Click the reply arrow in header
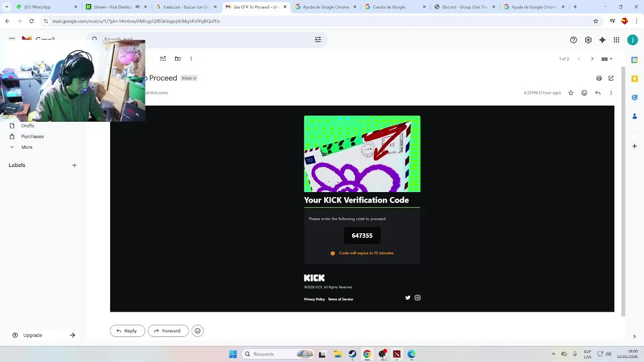The width and height of the screenshot is (644, 362). point(598,93)
